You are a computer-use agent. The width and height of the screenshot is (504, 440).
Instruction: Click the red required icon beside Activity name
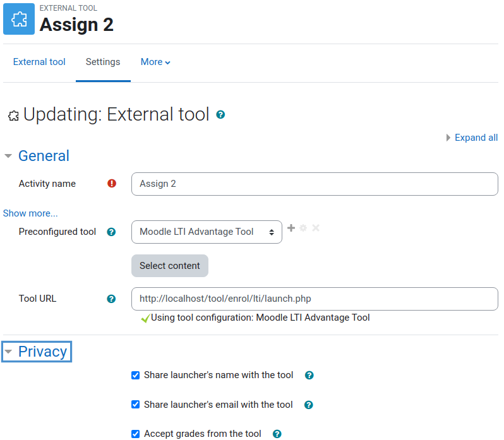(x=112, y=184)
